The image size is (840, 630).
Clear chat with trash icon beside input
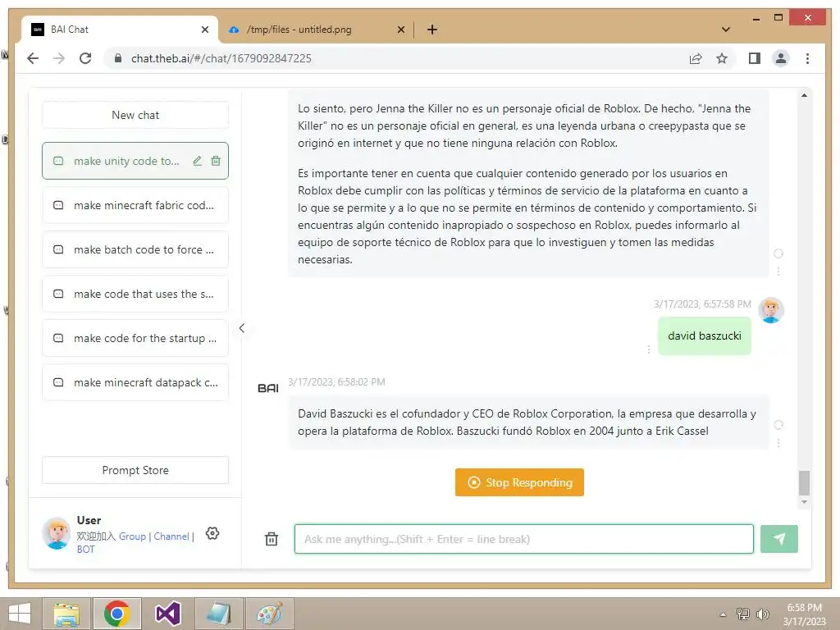272,539
